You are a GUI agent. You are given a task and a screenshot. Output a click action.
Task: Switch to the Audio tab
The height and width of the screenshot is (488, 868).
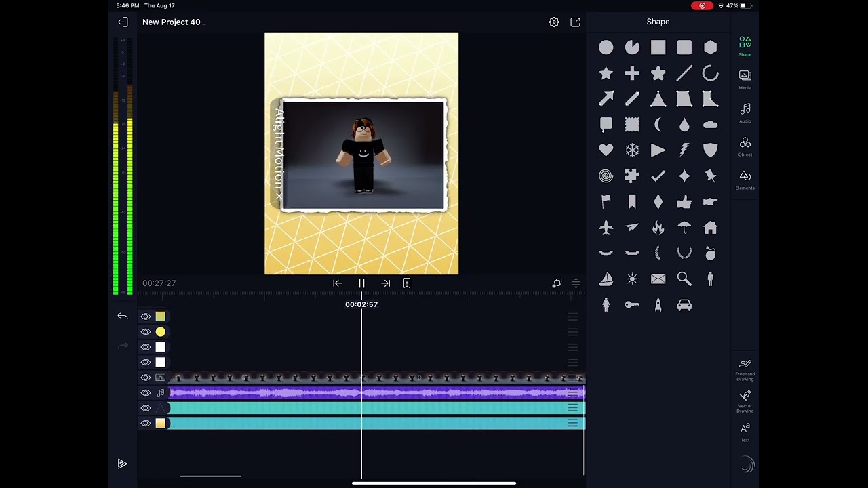pyautogui.click(x=745, y=113)
